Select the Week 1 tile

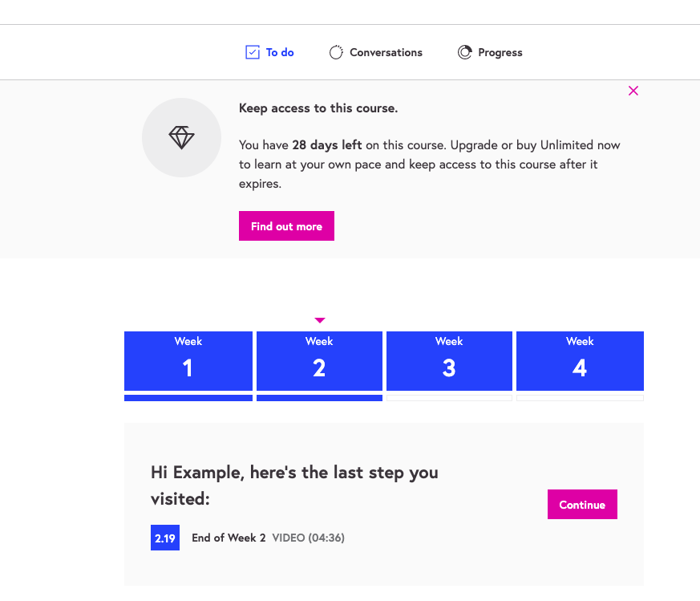188,361
